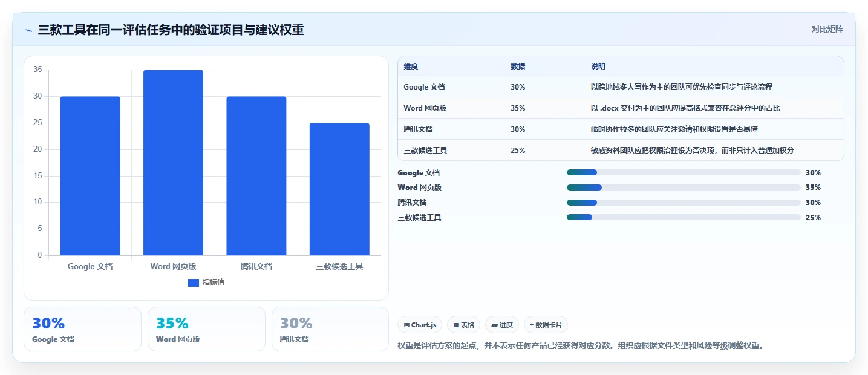Click the 腾讯文档 x-axis label
Image resolution: width=868 pixels, height=375 pixels.
coord(256,266)
